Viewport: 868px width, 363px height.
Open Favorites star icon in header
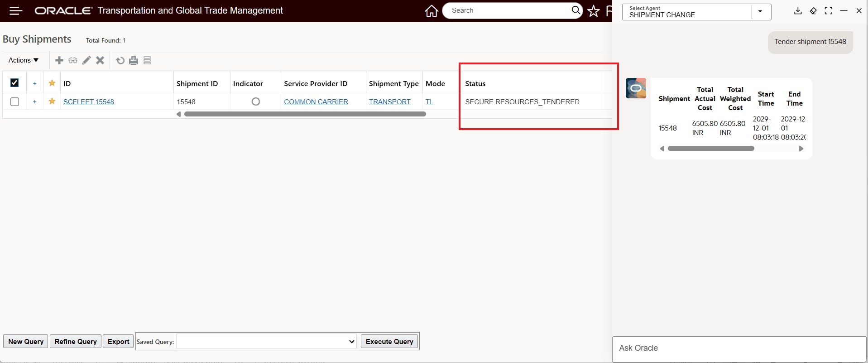click(x=593, y=10)
